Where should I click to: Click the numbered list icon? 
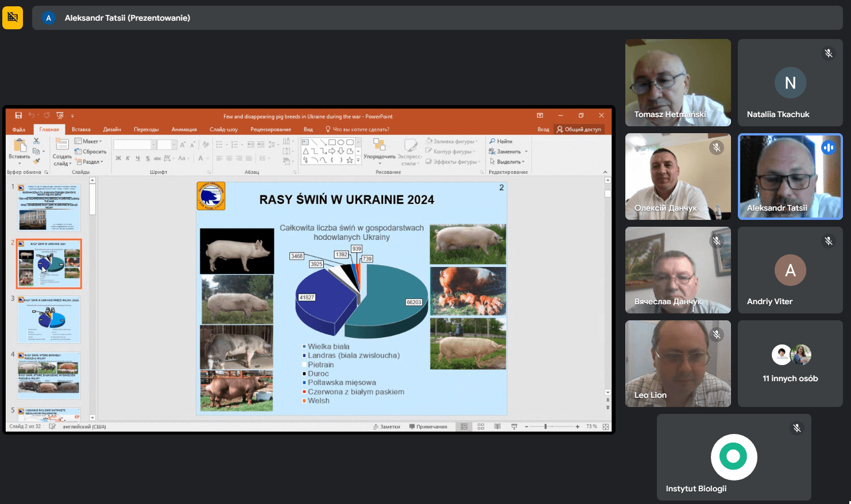(234, 144)
